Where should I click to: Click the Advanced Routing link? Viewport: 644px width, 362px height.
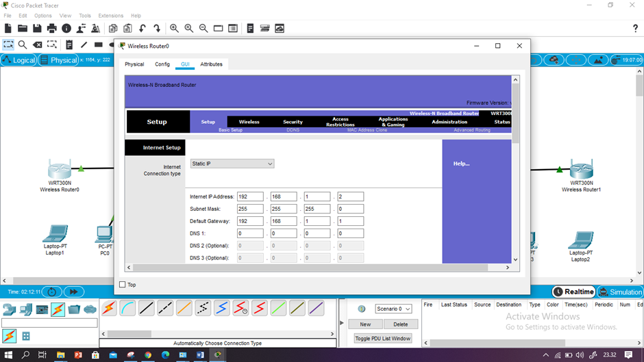point(472,130)
